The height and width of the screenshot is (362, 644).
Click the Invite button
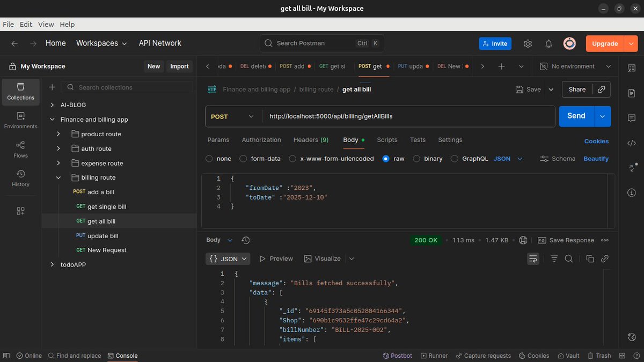point(495,43)
